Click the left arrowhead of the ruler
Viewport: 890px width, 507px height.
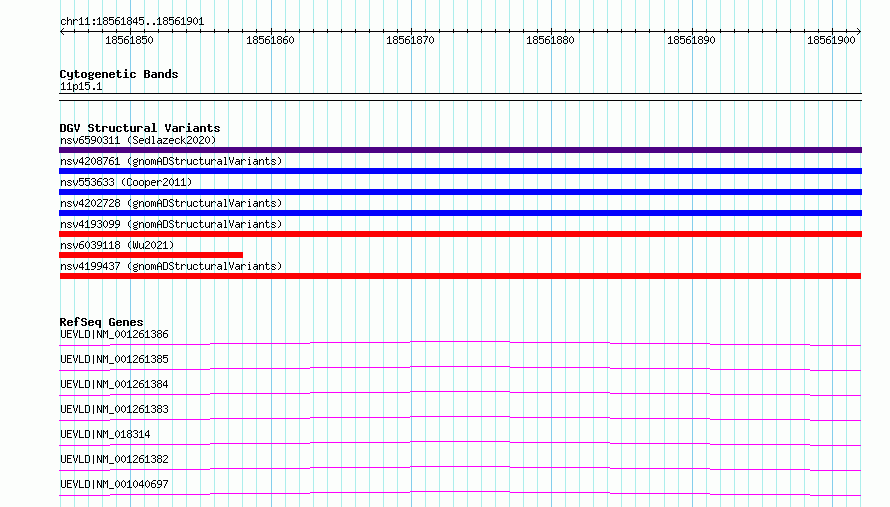62,31
